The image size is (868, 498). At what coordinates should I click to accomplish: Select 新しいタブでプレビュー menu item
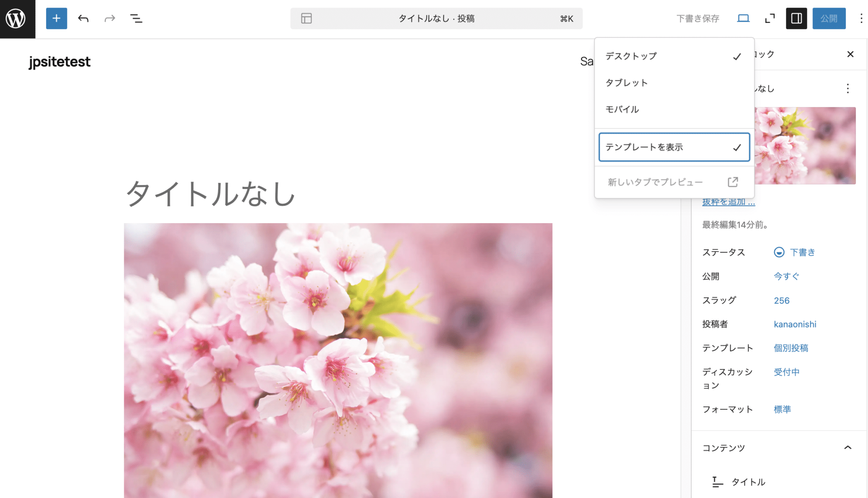click(655, 182)
